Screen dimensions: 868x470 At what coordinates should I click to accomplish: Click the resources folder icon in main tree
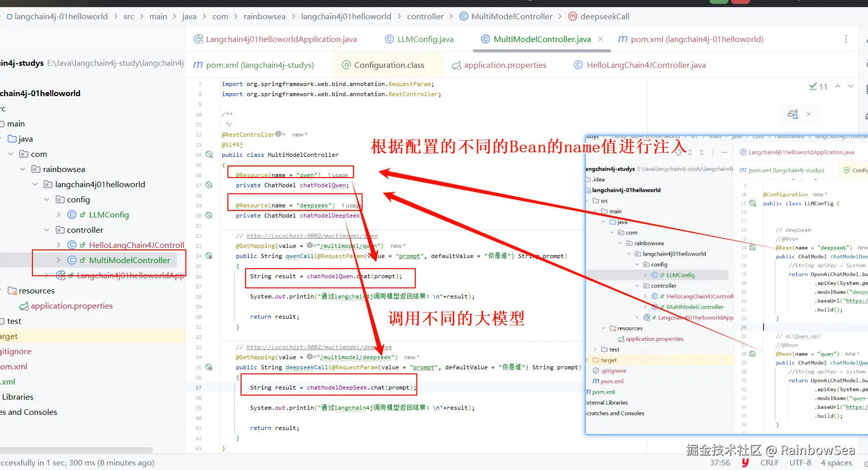tap(13, 290)
